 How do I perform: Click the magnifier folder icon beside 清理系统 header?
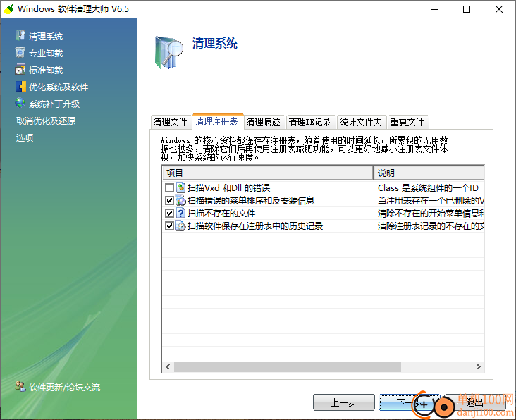tap(168, 53)
